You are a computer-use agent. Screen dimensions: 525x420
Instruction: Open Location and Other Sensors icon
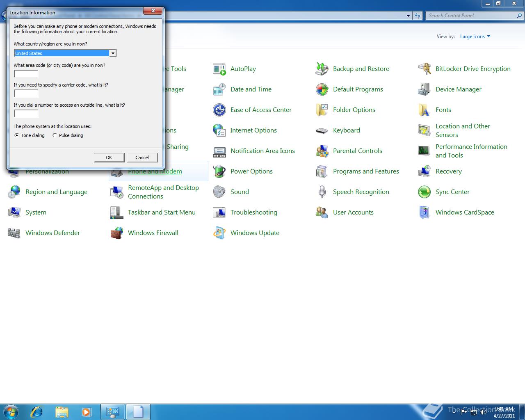pyautogui.click(x=425, y=130)
